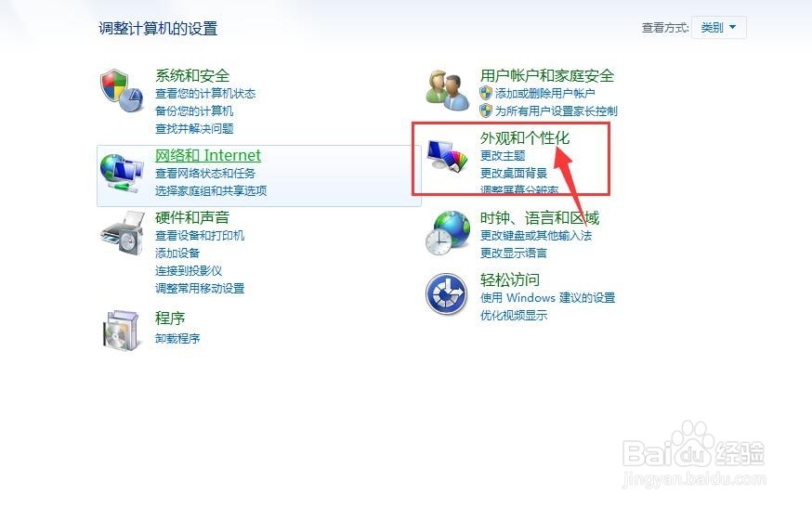The height and width of the screenshot is (507, 812).
Task: Click 卸载程序 link under Programs
Action: coord(177,338)
